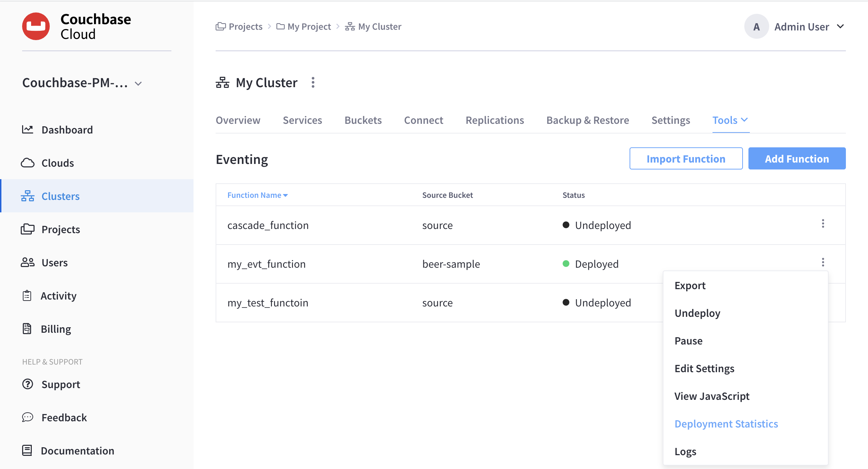This screenshot has width=868, height=469.
Task: Click the Support question mark icon
Action: tap(28, 384)
